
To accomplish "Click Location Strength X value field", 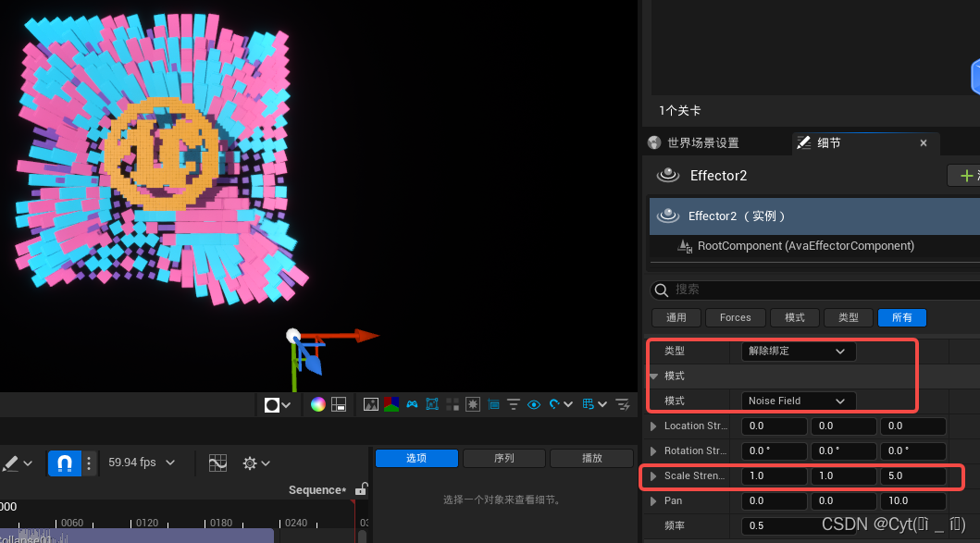I will pyautogui.click(x=774, y=426).
